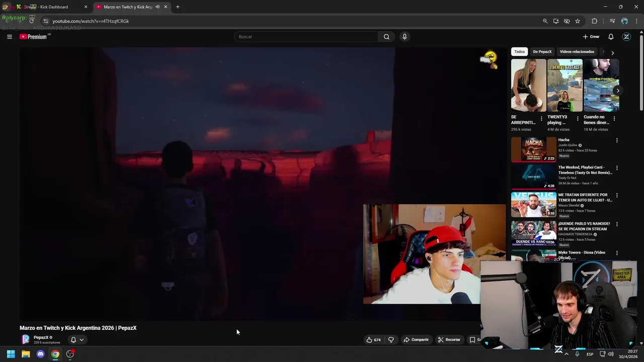The height and width of the screenshot is (362, 644).
Task: Open the account avatar menu
Action: coord(626,37)
